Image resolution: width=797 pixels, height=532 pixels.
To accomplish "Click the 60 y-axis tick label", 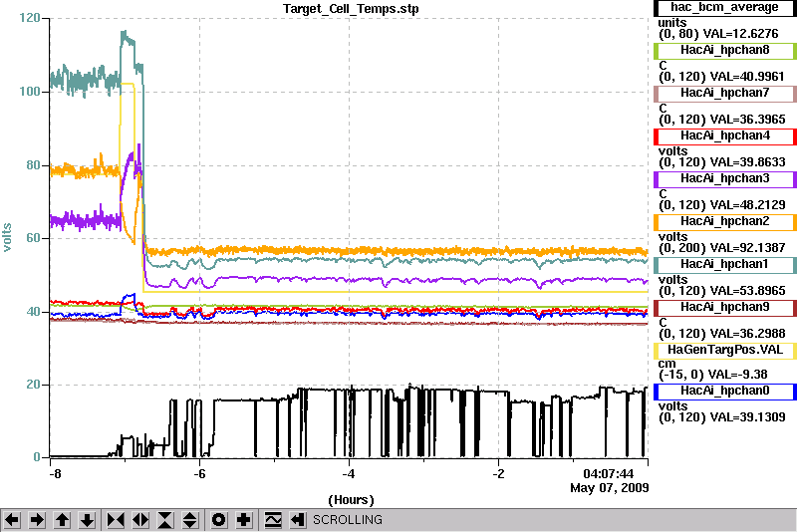I will (33, 238).
